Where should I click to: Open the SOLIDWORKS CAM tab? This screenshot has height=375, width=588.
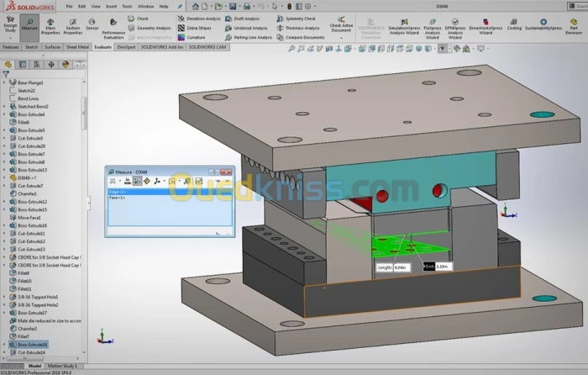click(207, 47)
